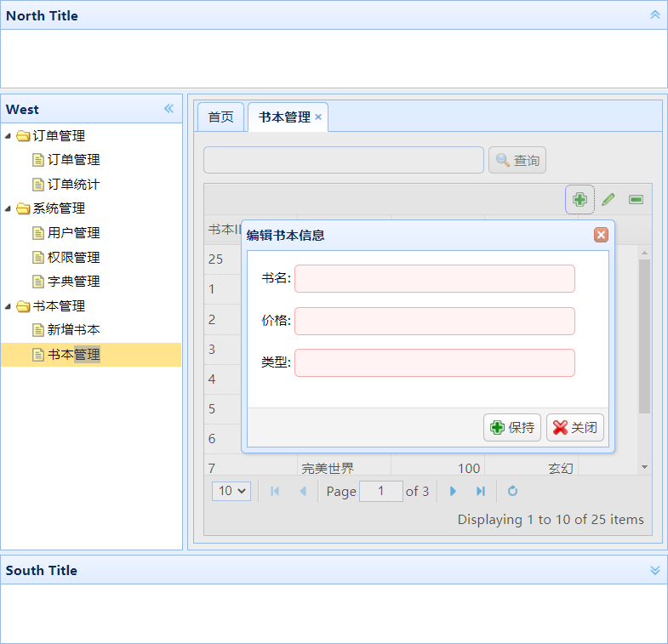668x644 pixels.
Task: Go to previous page of grid
Action: coord(303,491)
